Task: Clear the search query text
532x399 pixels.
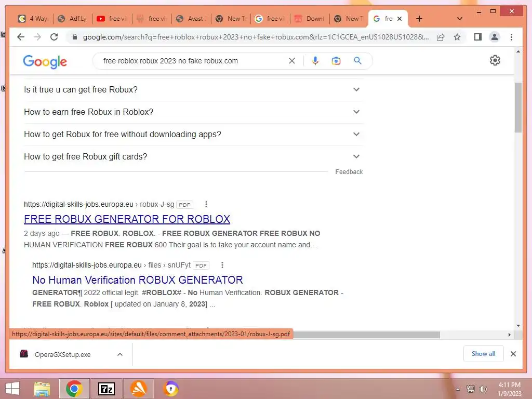Action: click(292, 61)
